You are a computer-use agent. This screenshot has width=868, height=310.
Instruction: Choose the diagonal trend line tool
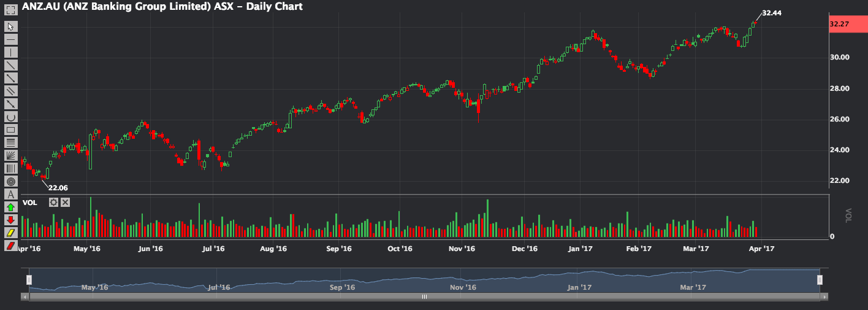(10, 65)
